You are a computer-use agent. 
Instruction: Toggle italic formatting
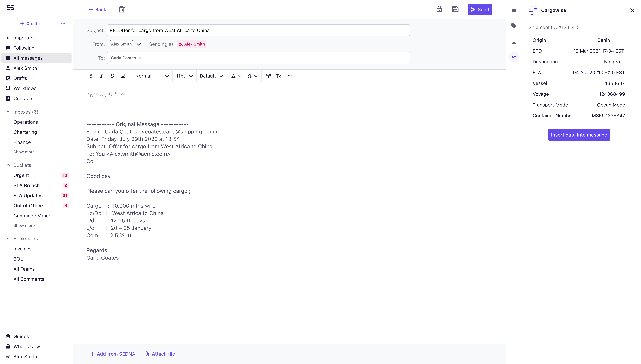pos(101,76)
